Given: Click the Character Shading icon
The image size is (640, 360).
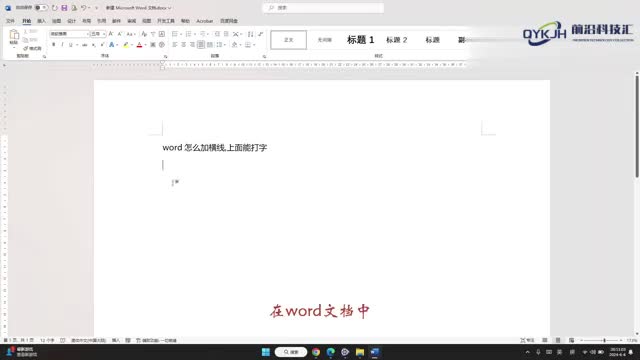Looking at the screenshot, I should [x=153, y=44].
